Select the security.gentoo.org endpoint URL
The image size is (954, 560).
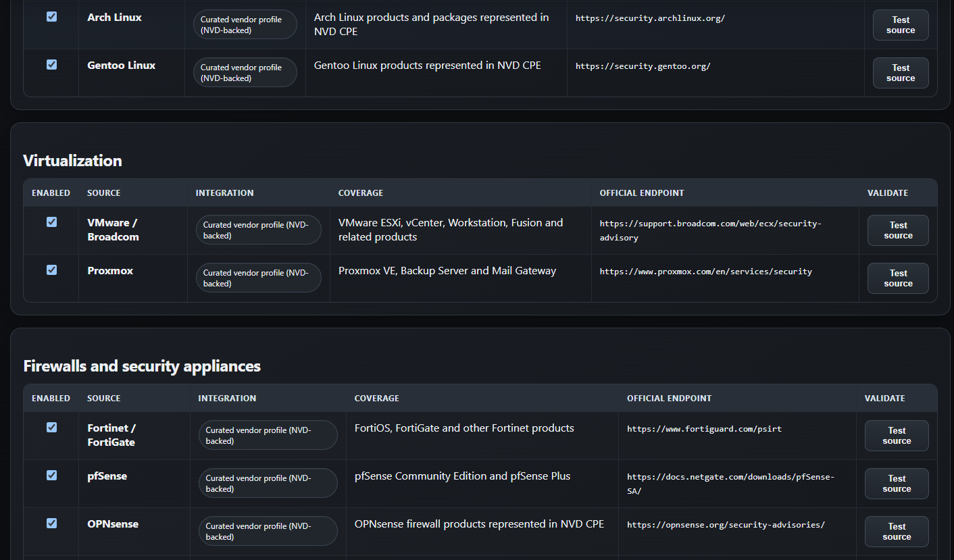pyautogui.click(x=643, y=66)
